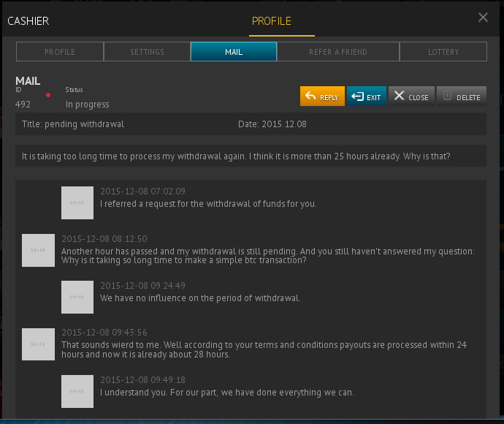Click 'I understand you' message
This screenshot has width=504, height=424.
tap(227, 393)
